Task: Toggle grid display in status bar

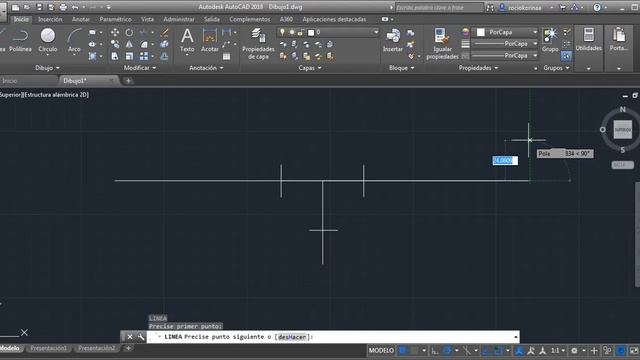Action: (403, 350)
